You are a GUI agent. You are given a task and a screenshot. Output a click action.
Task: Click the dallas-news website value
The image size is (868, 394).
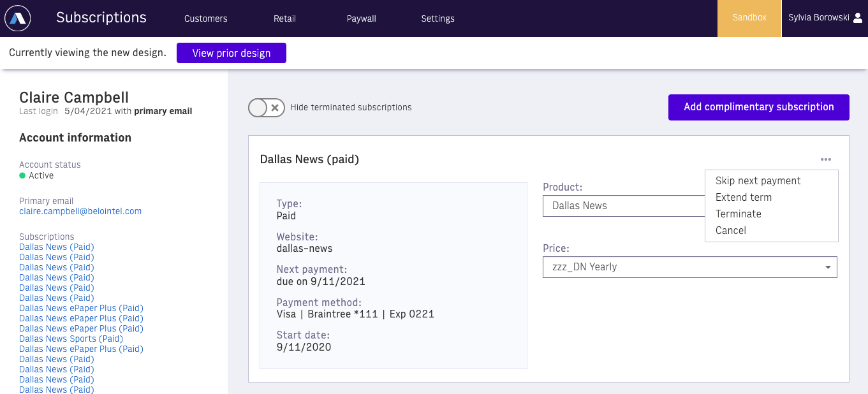pyautogui.click(x=304, y=248)
